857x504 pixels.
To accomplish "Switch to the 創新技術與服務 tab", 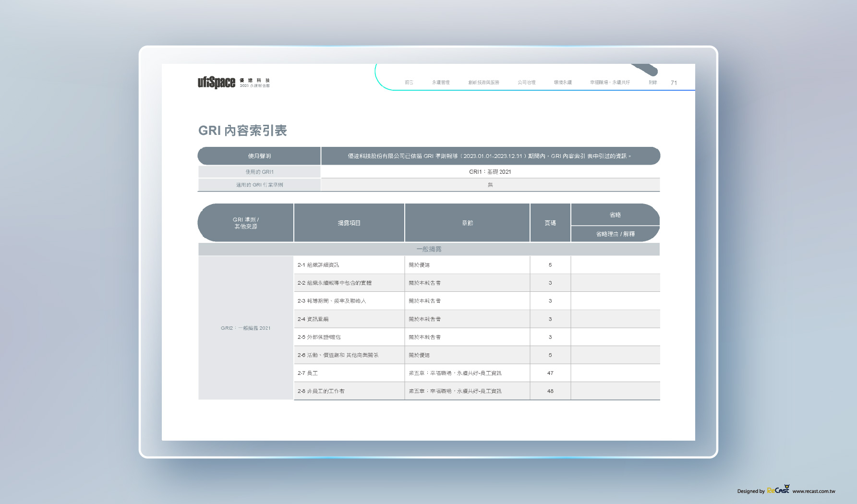I will [x=484, y=83].
